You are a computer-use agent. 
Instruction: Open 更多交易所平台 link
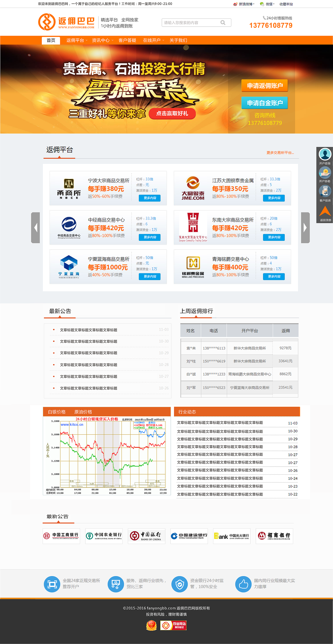tap(280, 153)
